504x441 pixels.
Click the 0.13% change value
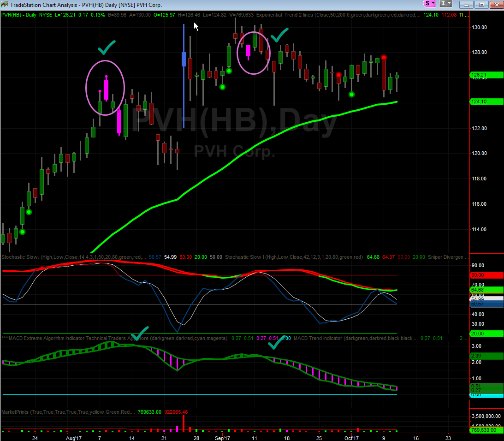click(98, 15)
